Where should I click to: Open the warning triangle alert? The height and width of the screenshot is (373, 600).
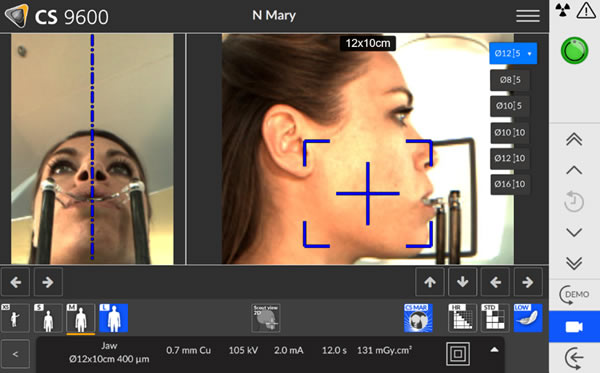tap(586, 10)
